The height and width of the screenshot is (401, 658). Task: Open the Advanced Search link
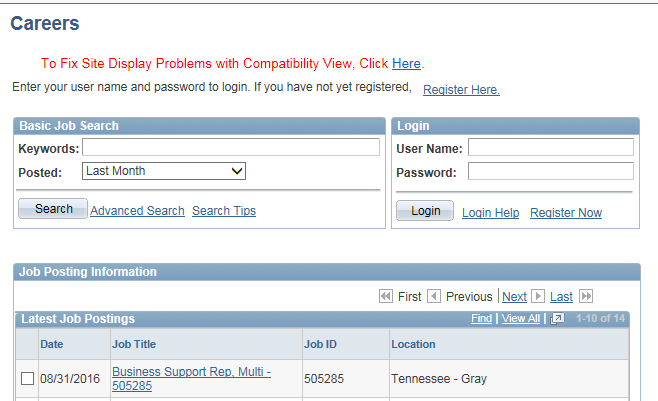(137, 211)
